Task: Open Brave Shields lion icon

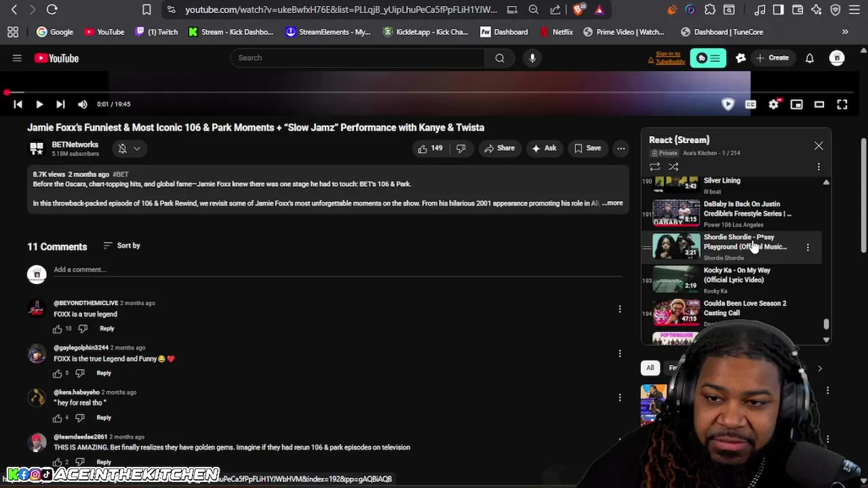Action: (578, 9)
